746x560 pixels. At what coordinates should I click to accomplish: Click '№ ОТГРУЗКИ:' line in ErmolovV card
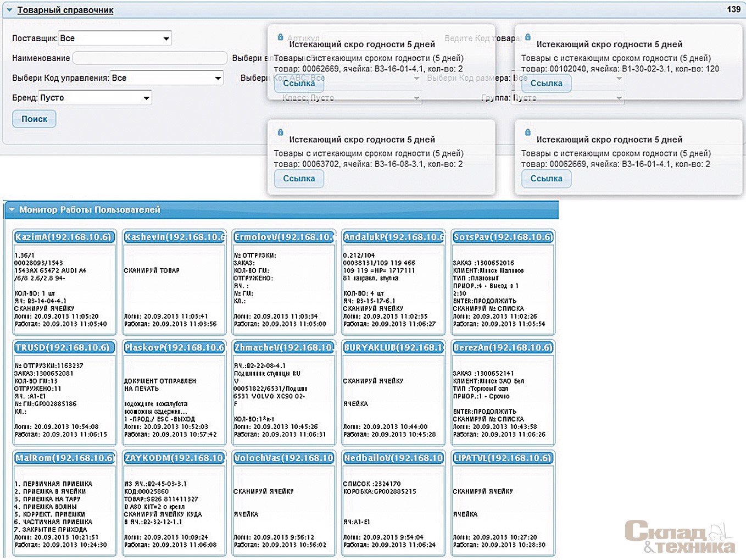(x=255, y=256)
